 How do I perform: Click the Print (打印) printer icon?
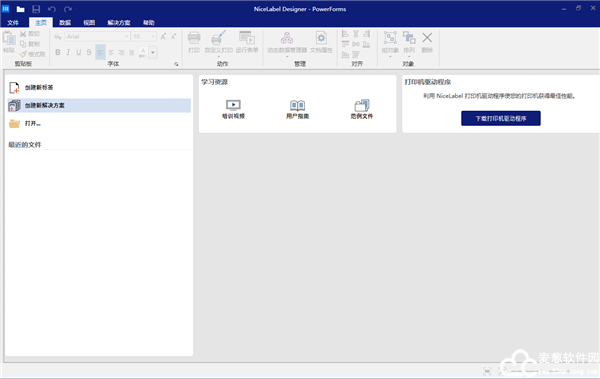194,38
